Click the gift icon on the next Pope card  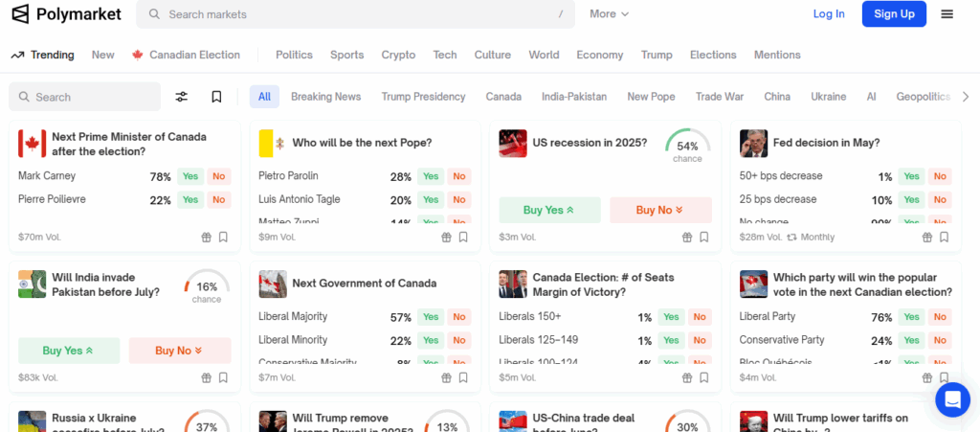tap(446, 237)
